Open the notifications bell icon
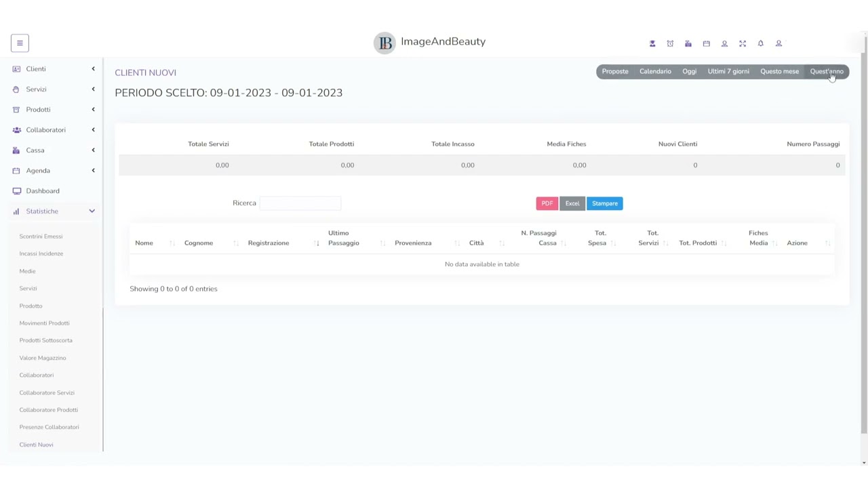Viewport: 868px width, 488px height. click(x=761, y=43)
